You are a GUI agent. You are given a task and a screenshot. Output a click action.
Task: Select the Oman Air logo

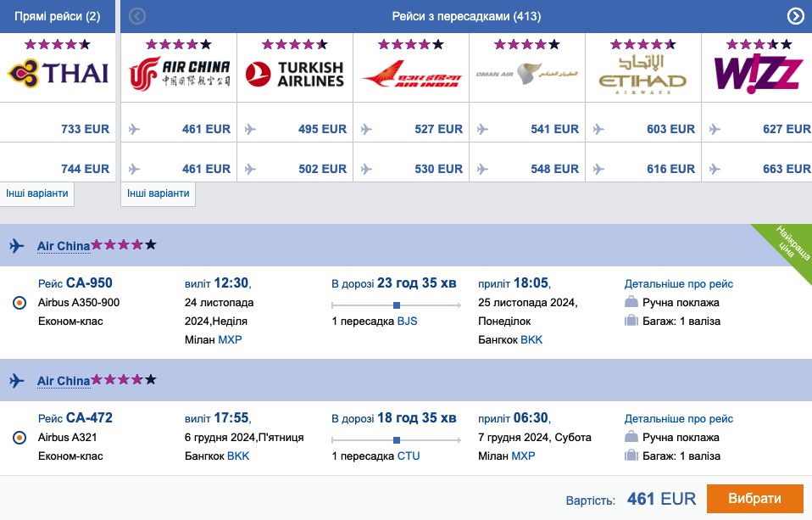click(x=526, y=74)
